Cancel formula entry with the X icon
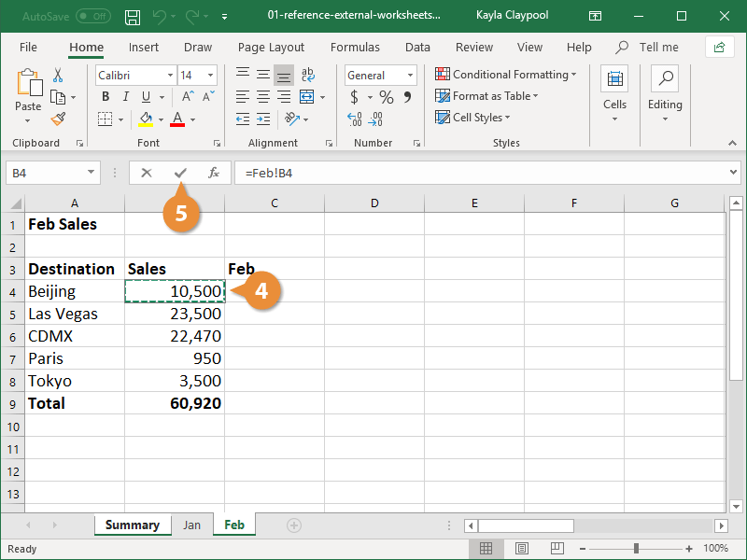747x560 pixels. coord(147,173)
